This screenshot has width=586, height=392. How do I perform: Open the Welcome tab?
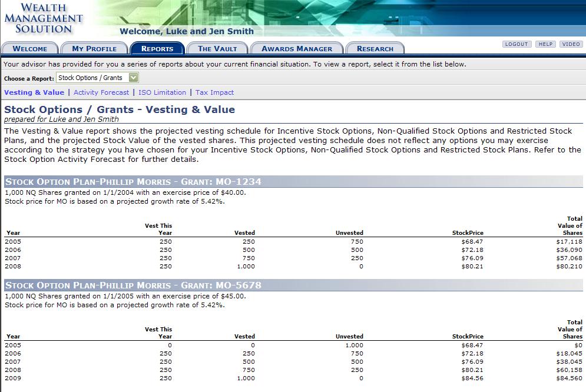[x=30, y=48]
